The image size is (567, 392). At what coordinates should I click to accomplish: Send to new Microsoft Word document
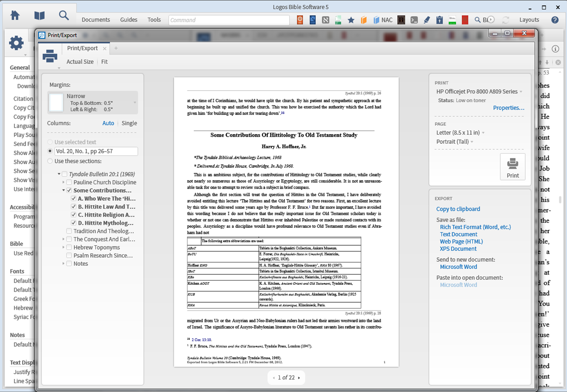point(458,267)
